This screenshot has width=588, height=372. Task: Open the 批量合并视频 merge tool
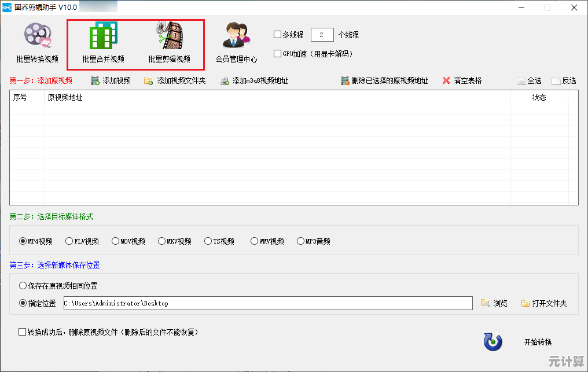tap(103, 42)
